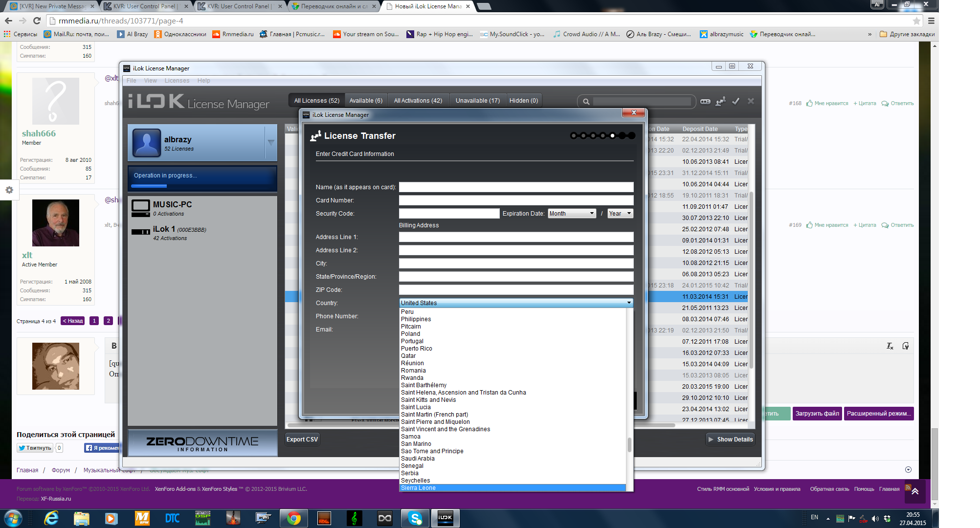Viewport: 980px width, 528px height.
Task: Click the checkmark activate icon in the toolbar
Action: coord(735,101)
